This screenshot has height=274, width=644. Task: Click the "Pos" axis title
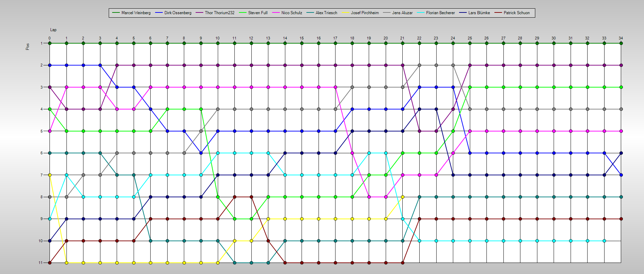(x=27, y=47)
